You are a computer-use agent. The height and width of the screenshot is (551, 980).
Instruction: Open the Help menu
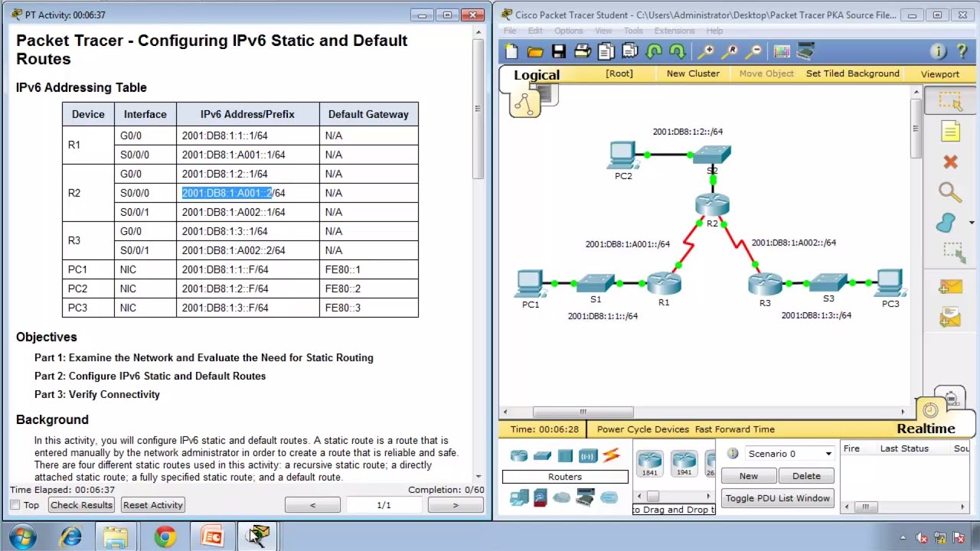[x=714, y=31]
